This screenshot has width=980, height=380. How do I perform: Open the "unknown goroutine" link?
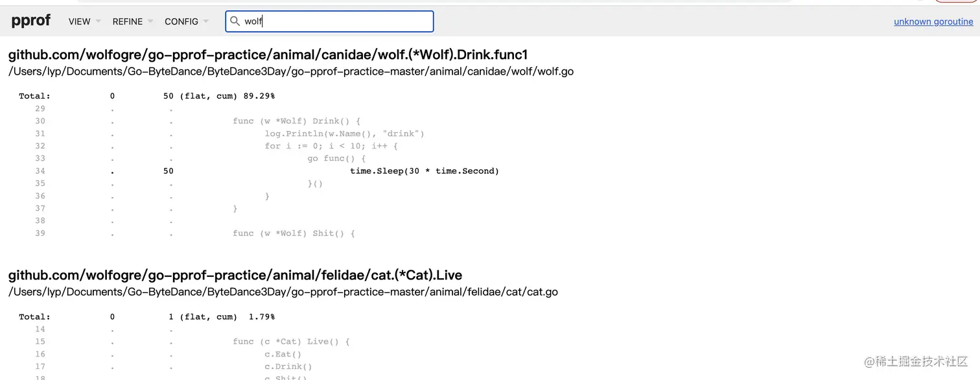[x=933, y=21]
